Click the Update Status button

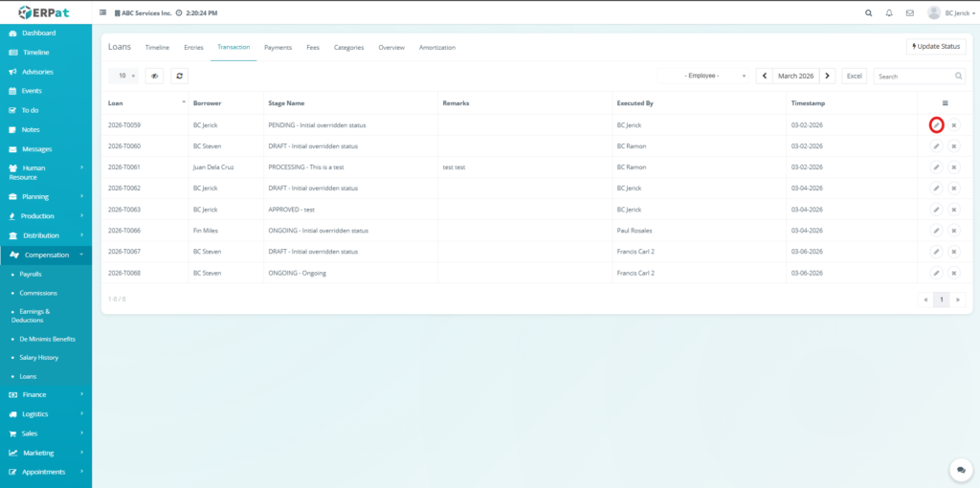pos(935,47)
